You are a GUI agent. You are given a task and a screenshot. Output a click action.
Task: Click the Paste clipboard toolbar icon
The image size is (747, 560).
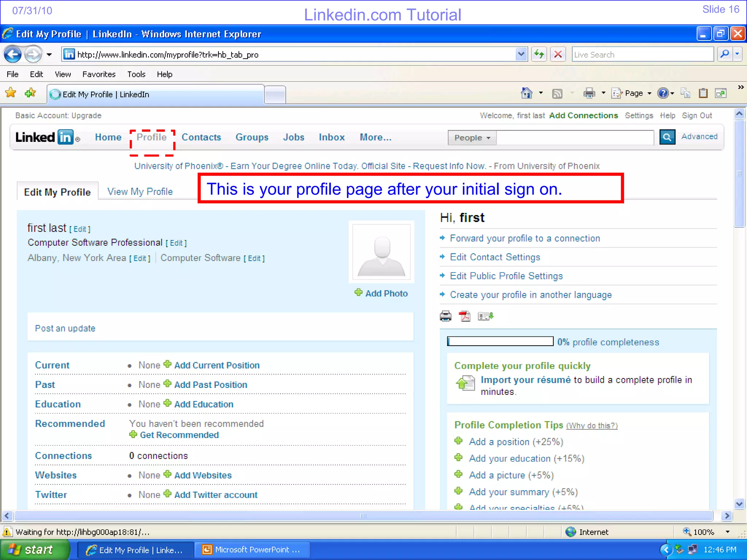[x=703, y=93]
